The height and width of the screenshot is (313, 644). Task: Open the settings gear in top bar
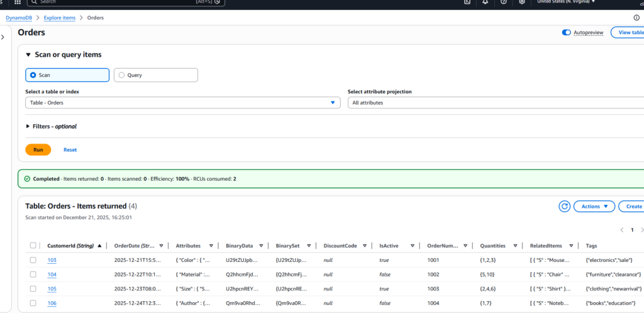521,2
